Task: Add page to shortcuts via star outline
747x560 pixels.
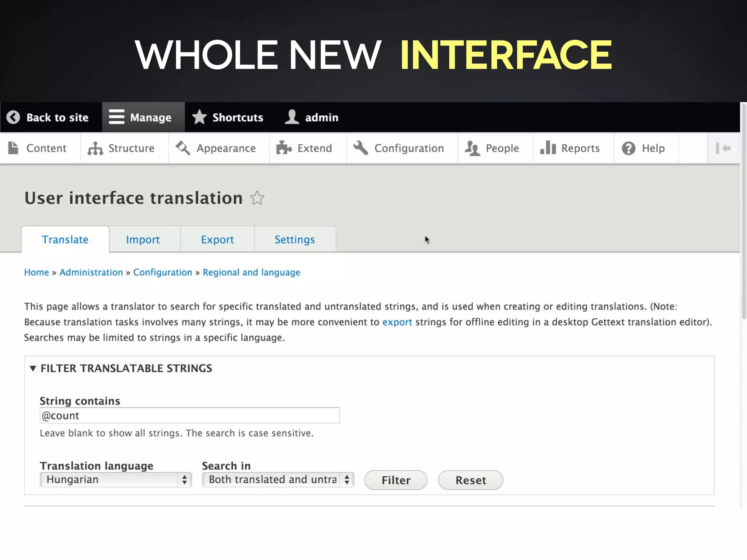Action: [x=257, y=198]
